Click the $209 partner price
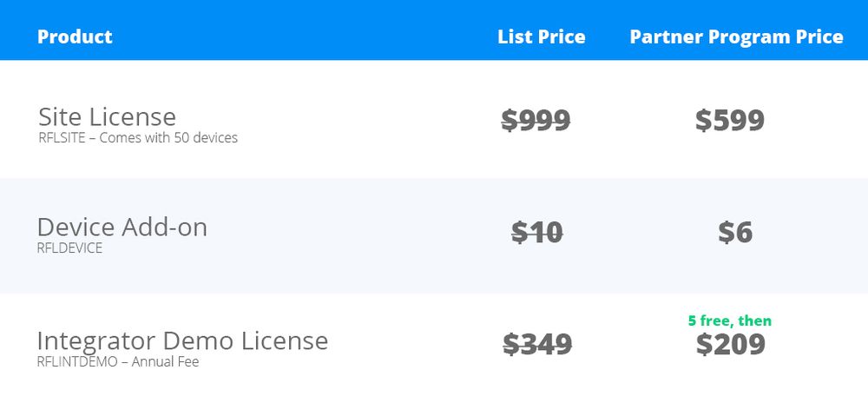The width and height of the screenshot is (868, 403). click(730, 344)
